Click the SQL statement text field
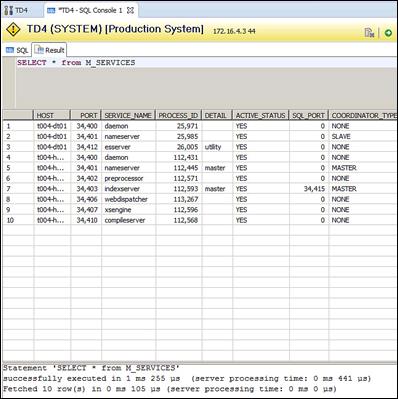 (207, 62)
